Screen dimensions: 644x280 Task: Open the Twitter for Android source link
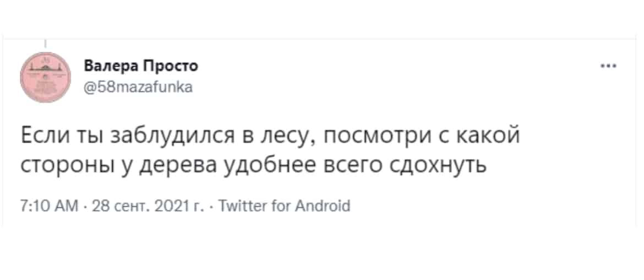pos(282,205)
